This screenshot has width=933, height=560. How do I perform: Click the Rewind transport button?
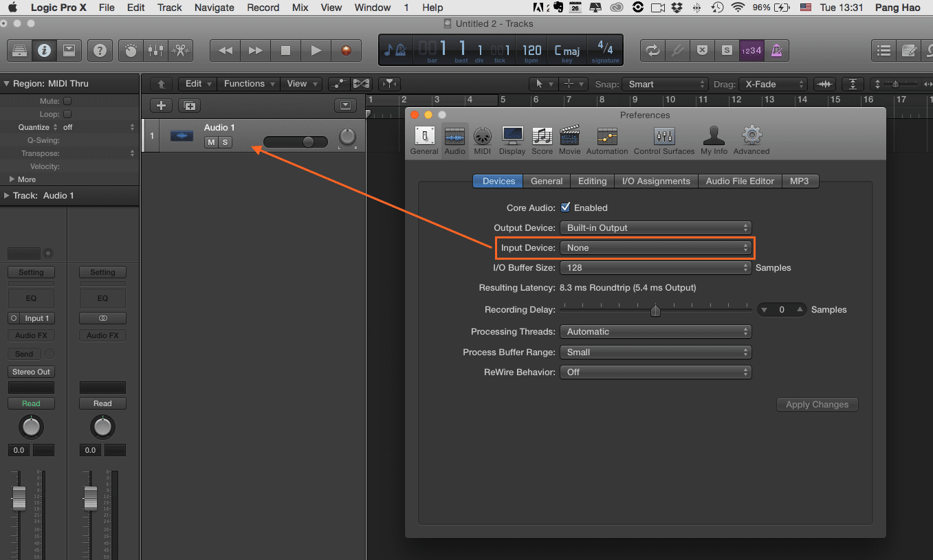coord(225,50)
